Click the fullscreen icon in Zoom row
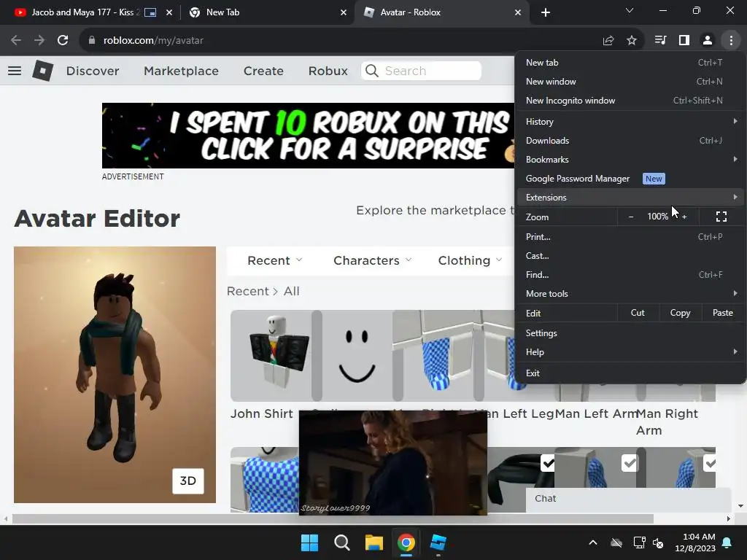This screenshot has height=560, width=747. click(x=721, y=217)
